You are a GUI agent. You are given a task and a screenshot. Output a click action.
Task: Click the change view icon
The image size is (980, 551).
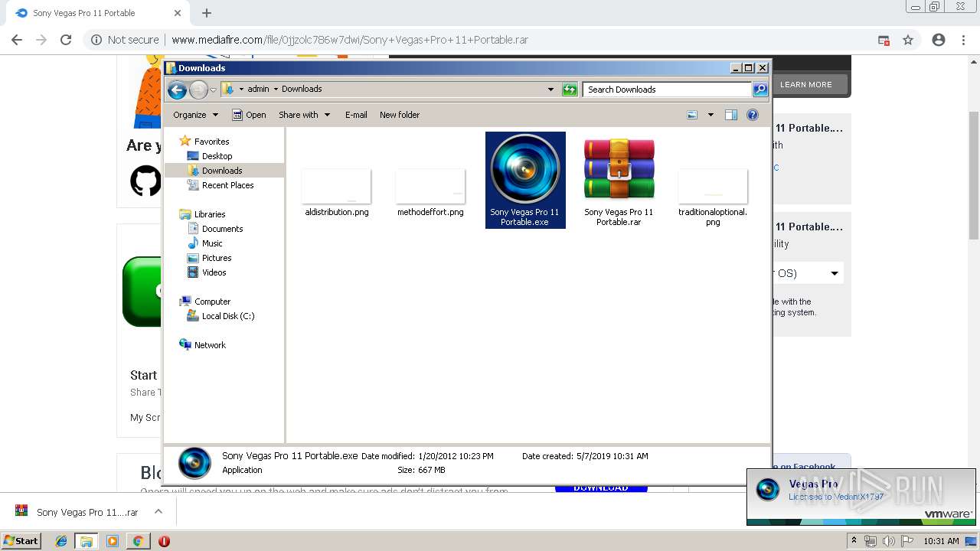click(x=692, y=115)
